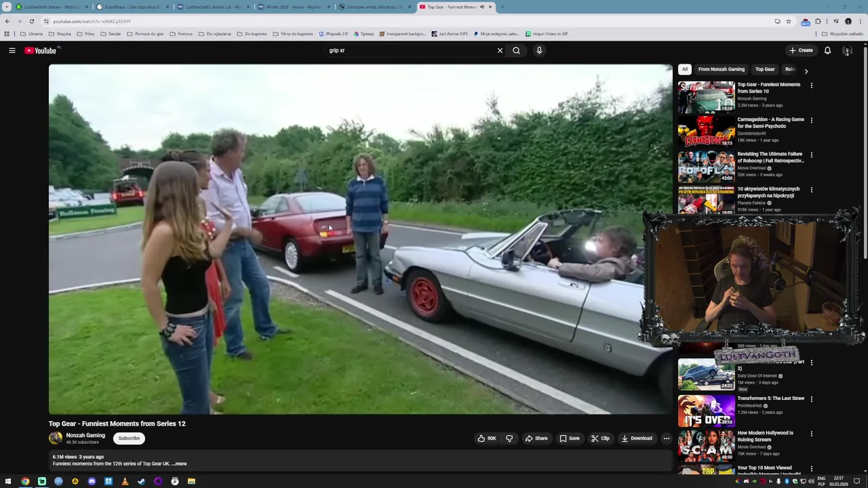Select the All filter chip
This screenshot has height=488, width=868.
pos(685,69)
